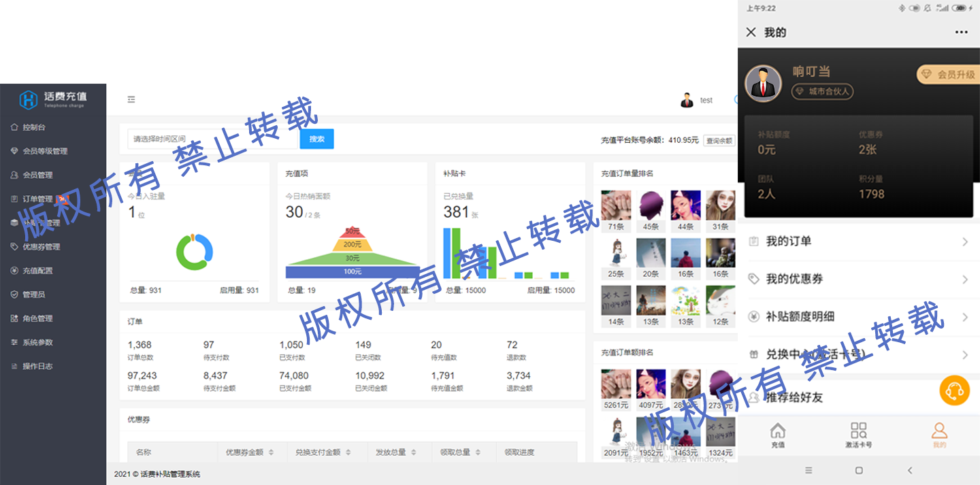980x485 pixels.
Task: Close the mobile page with X icon
Action: (x=751, y=32)
